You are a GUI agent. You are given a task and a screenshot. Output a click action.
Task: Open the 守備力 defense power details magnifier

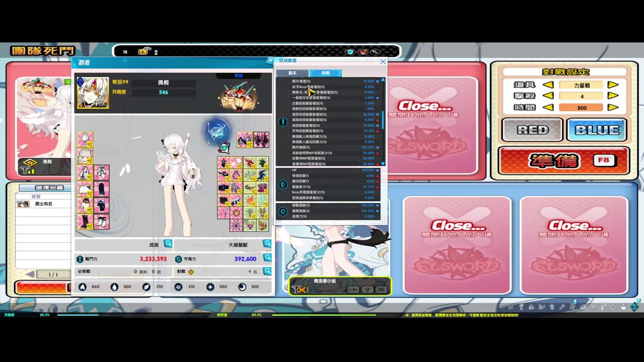click(267, 258)
